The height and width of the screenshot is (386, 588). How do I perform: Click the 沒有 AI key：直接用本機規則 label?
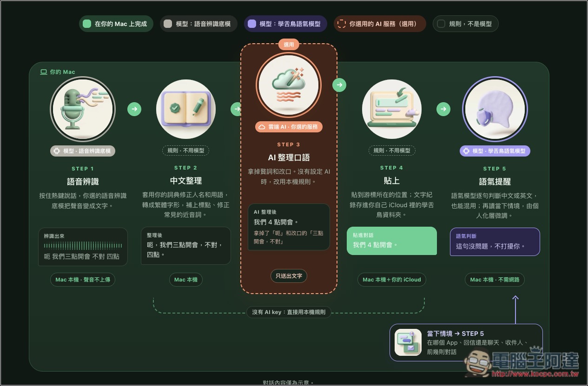point(289,312)
